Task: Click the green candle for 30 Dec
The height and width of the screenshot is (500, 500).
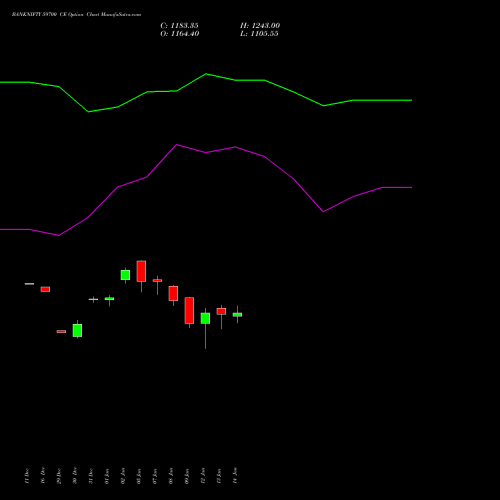Action: click(x=77, y=330)
